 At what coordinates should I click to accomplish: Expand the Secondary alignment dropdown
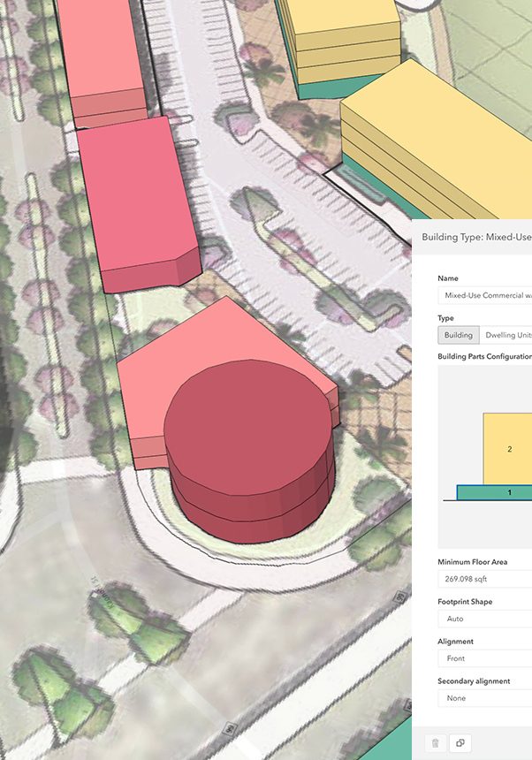pos(484,698)
